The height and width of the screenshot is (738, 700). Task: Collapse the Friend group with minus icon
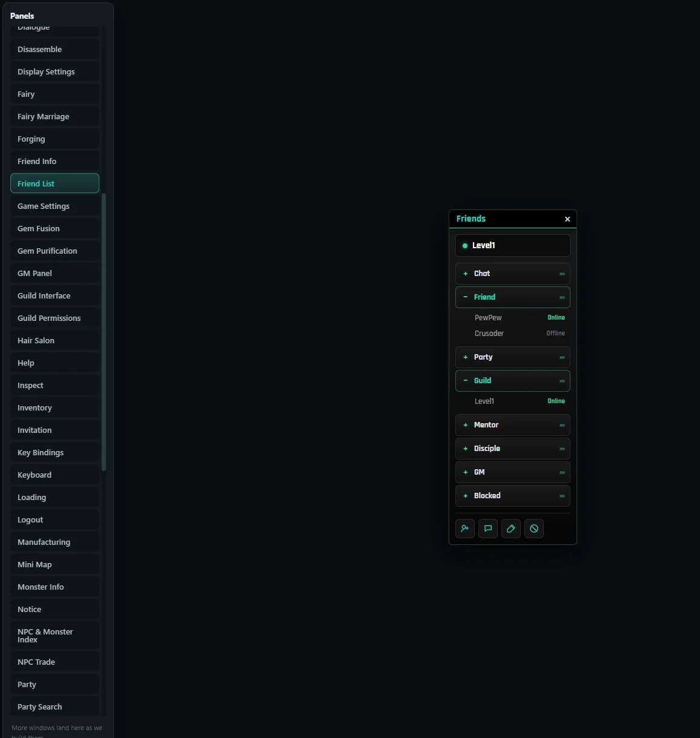click(465, 297)
